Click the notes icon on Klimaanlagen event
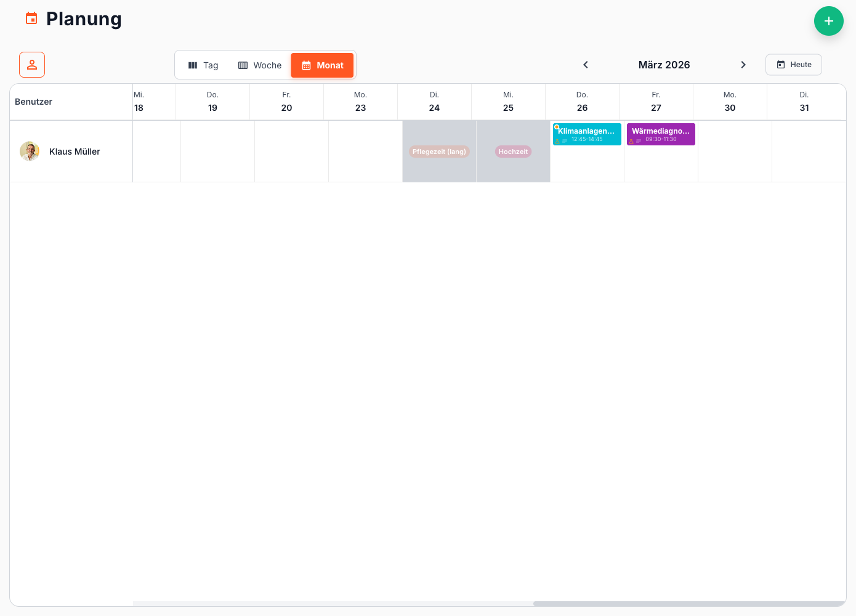This screenshot has width=856, height=616. point(565,141)
